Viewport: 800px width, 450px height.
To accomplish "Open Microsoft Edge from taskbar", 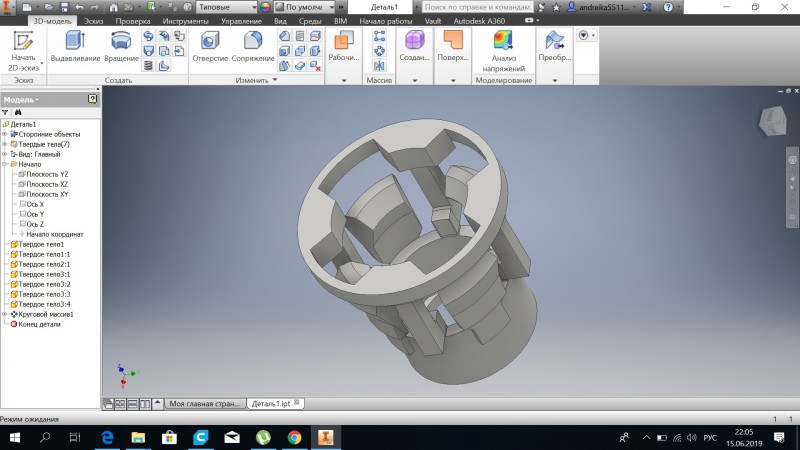I will [107, 438].
